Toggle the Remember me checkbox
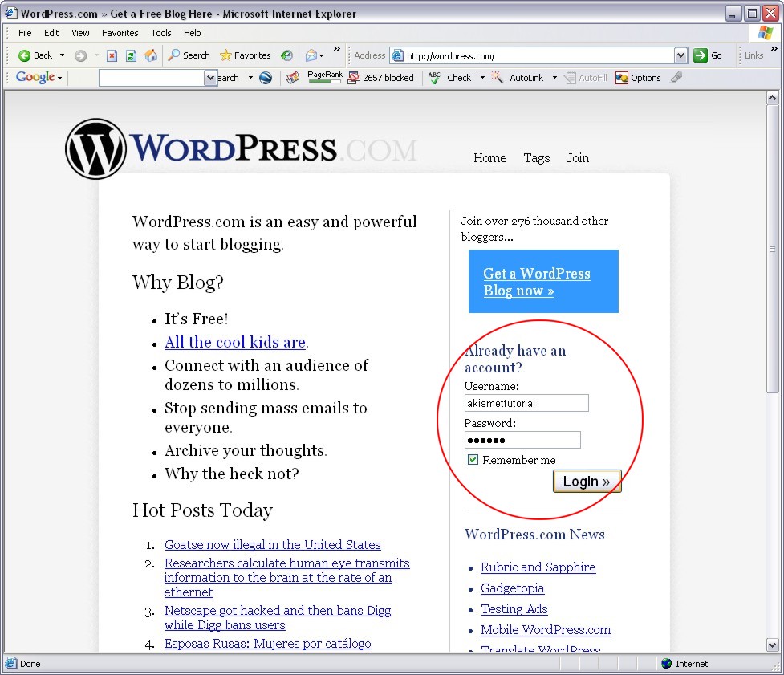Screen dimensions: 784x675 click(x=473, y=460)
